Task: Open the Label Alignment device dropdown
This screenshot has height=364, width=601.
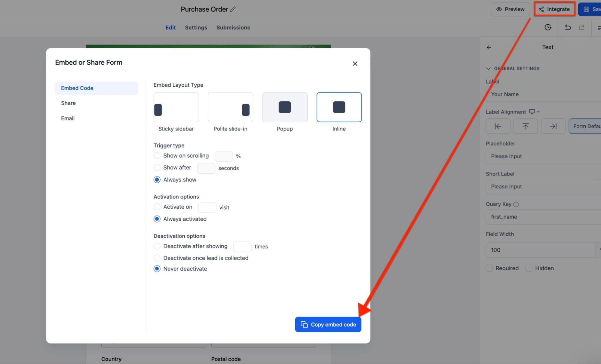Action: tap(534, 112)
